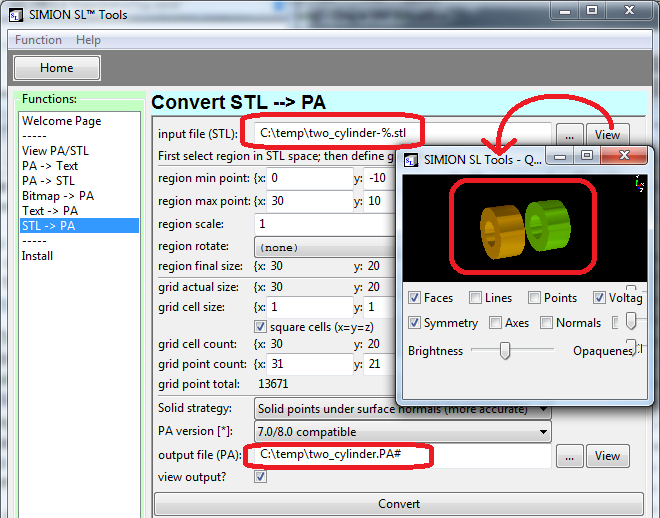660x518 pixels.
Task: Open the Function menu
Action: pyautogui.click(x=38, y=40)
